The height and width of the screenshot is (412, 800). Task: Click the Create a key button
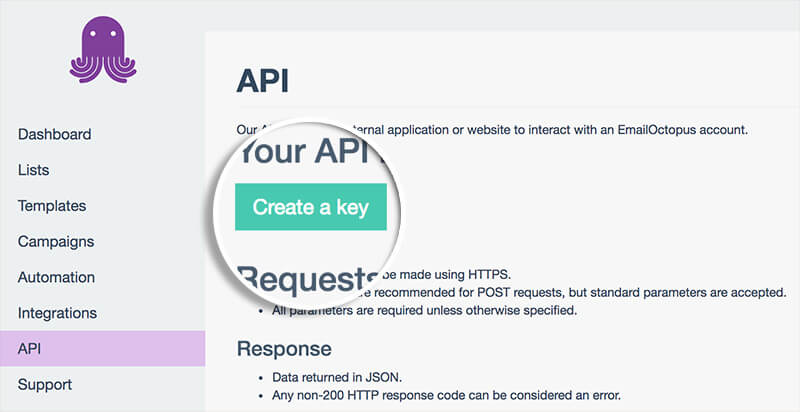click(311, 207)
